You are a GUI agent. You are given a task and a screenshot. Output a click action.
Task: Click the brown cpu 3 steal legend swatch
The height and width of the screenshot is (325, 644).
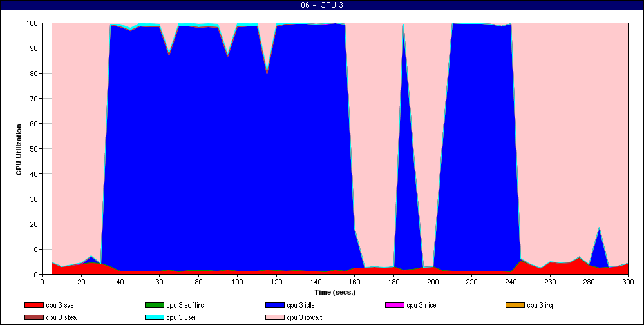pos(33,318)
